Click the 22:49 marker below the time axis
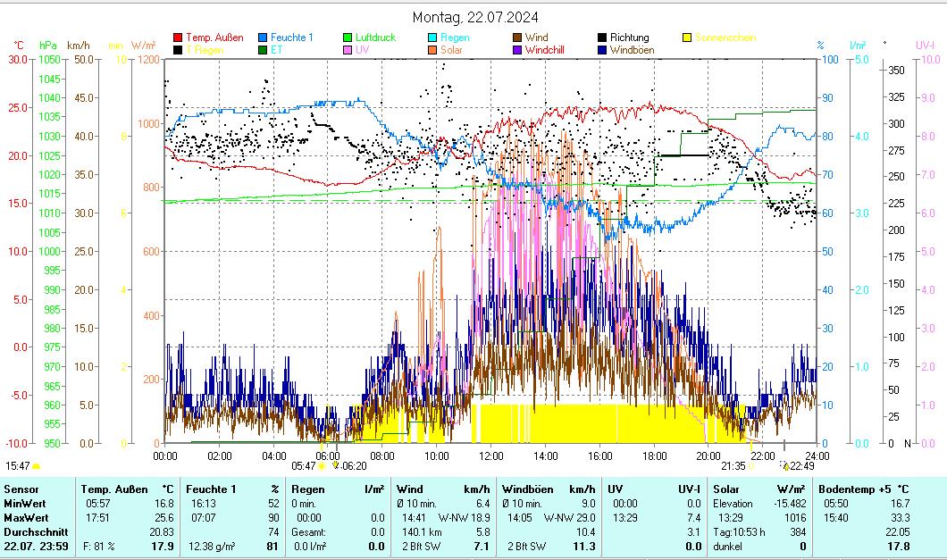Screen dimensions: 947x560 (x=785, y=465)
